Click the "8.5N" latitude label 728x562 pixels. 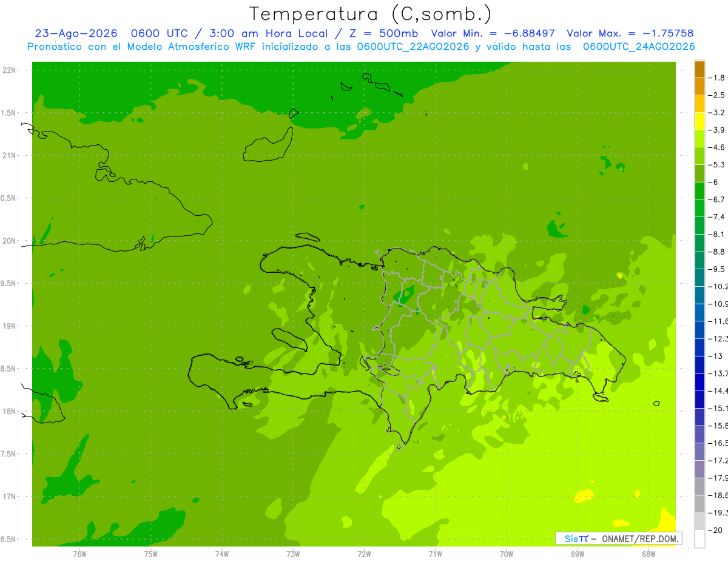tap(9, 369)
